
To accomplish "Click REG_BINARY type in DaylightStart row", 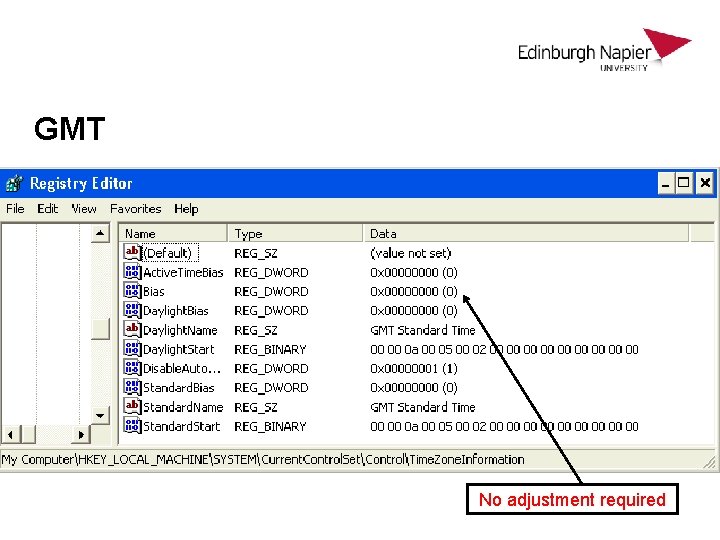I will [270, 349].
